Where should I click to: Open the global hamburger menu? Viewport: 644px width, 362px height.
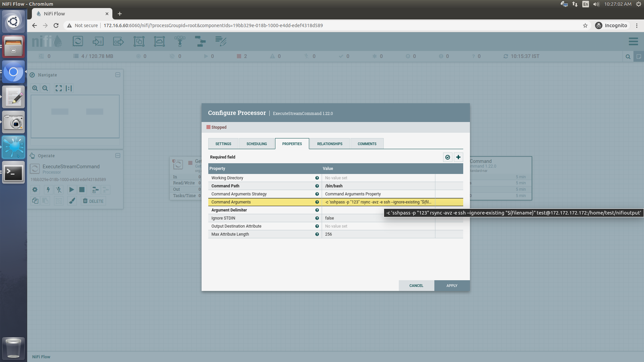pyautogui.click(x=633, y=42)
